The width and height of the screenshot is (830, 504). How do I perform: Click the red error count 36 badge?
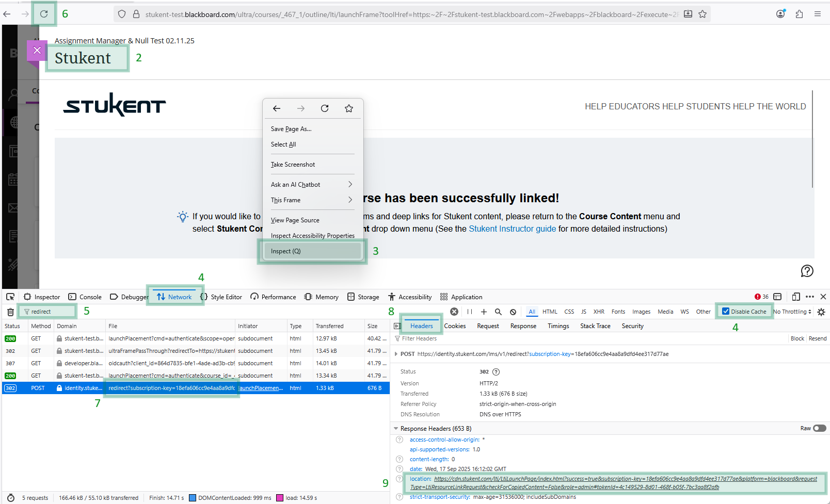click(761, 297)
